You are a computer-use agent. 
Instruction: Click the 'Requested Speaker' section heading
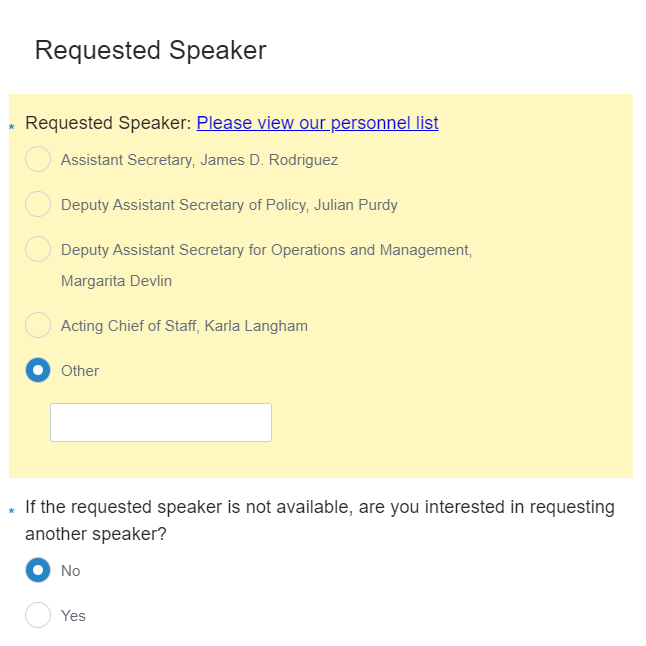pos(150,50)
